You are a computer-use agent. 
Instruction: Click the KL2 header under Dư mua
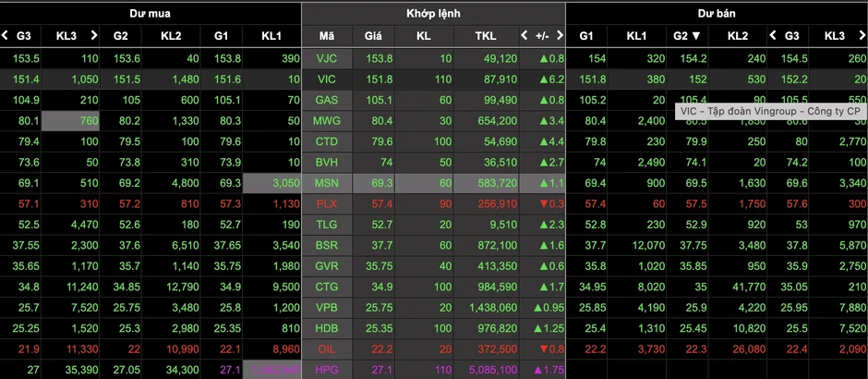171,36
